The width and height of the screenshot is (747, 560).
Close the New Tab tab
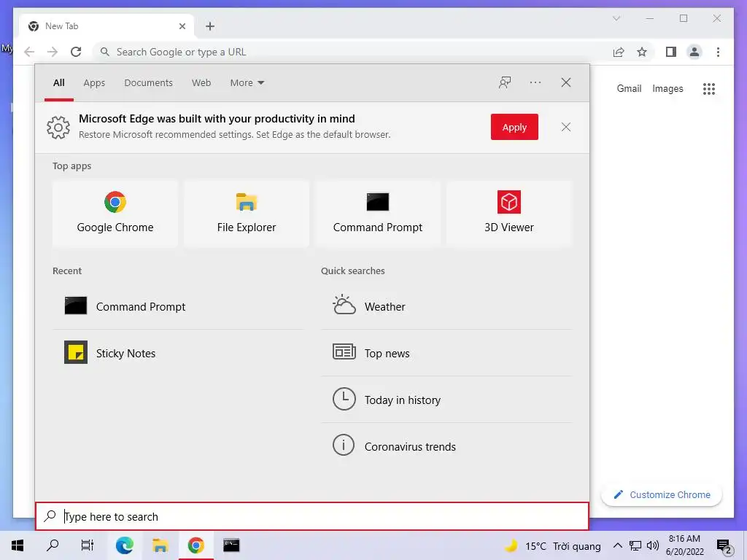(182, 26)
